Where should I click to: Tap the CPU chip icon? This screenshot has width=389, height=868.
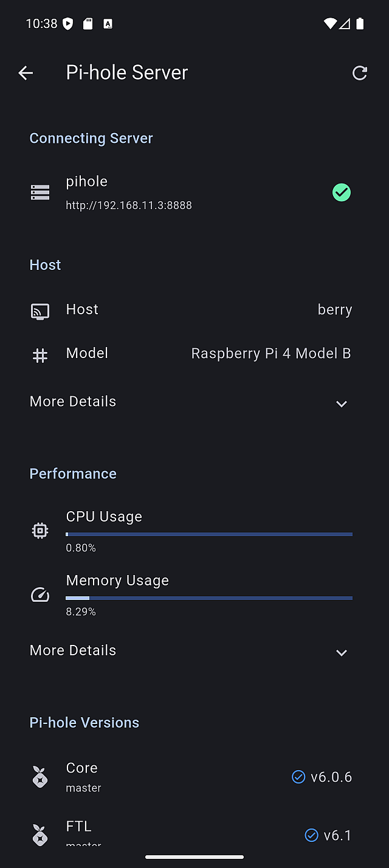click(40, 531)
